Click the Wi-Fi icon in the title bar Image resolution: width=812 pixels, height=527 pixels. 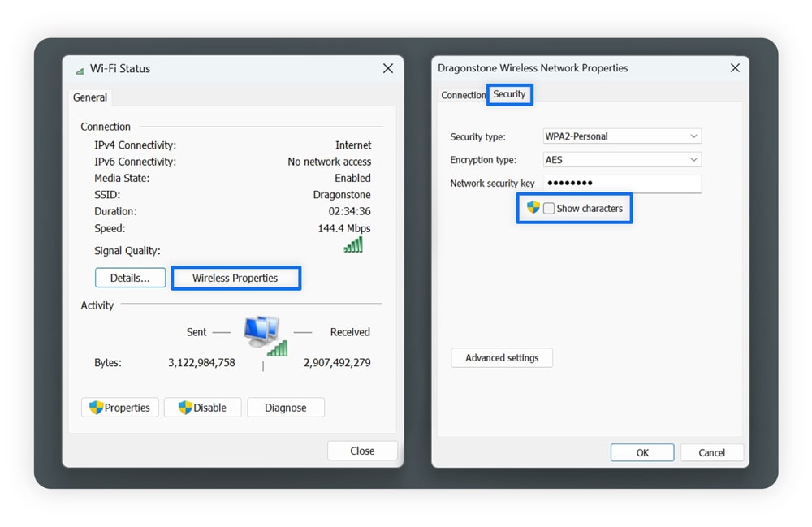(79, 69)
